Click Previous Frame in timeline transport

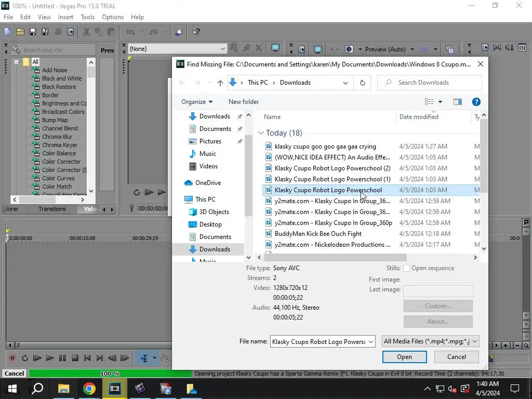coord(112,358)
